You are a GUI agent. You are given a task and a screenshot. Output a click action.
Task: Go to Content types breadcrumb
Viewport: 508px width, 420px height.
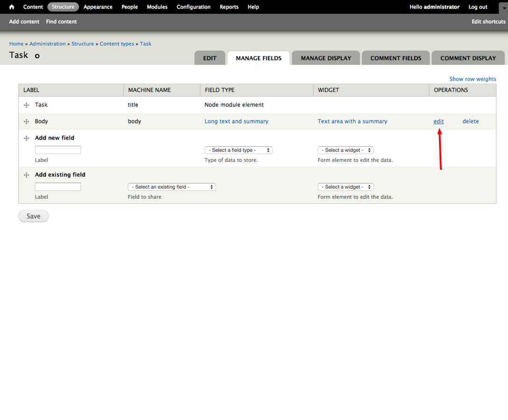[x=117, y=44]
